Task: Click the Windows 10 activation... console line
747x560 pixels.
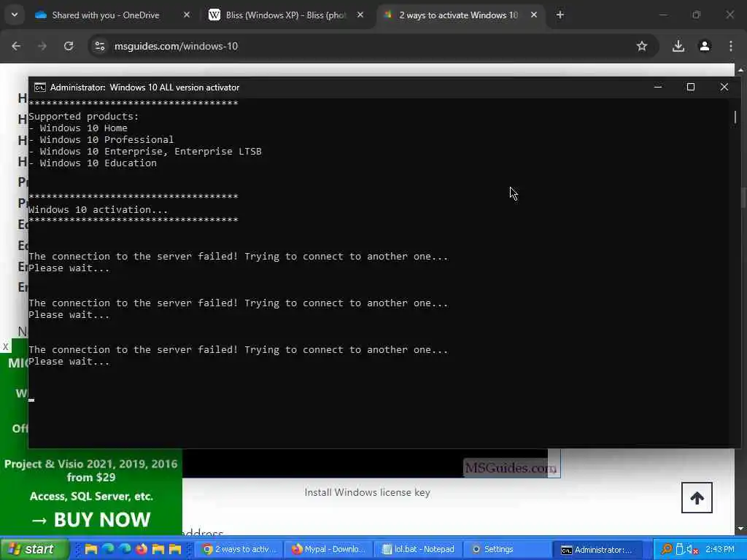Action: coord(98,209)
